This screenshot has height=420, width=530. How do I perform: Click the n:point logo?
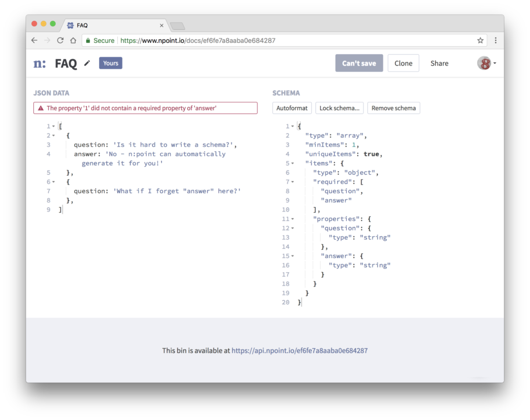point(39,63)
